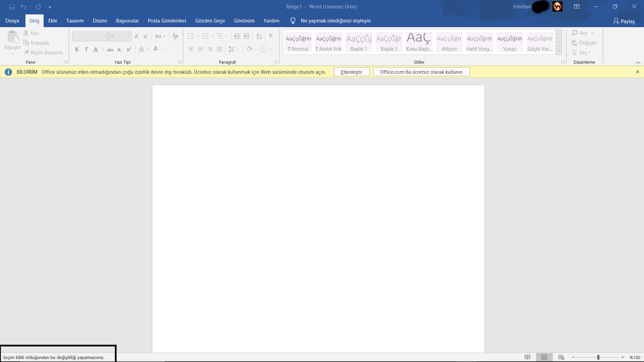Screen dimensions: 644x362
Task: Click the increase indent icon
Action: point(247,36)
